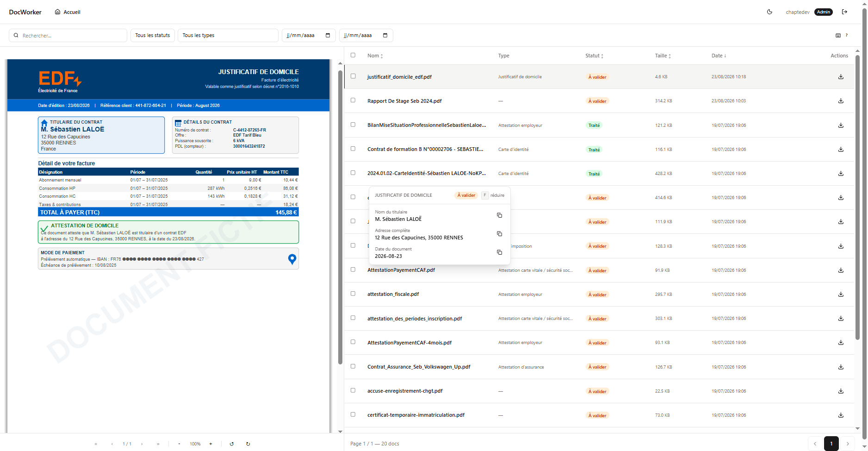Viewport: 868px width, 451px height.
Task: Rotate the document preview counter-clockwise
Action: click(x=231, y=444)
